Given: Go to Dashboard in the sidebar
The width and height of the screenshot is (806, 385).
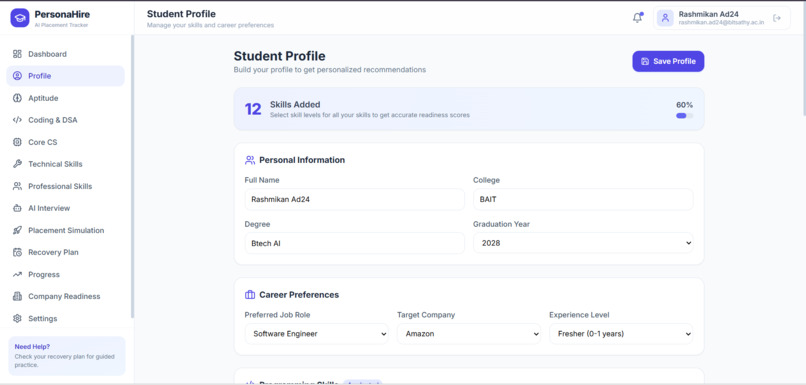Looking at the screenshot, I should pyautogui.click(x=65, y=54).
